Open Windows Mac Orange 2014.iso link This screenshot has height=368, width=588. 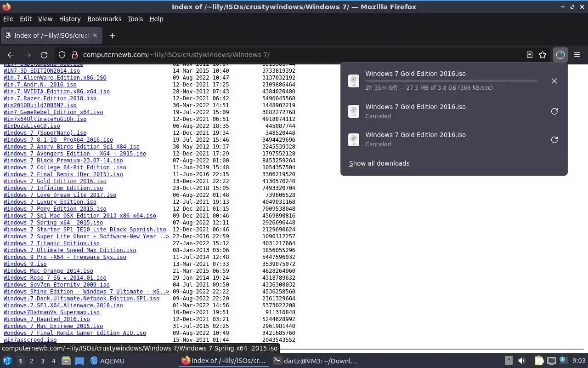coord(48,271)
